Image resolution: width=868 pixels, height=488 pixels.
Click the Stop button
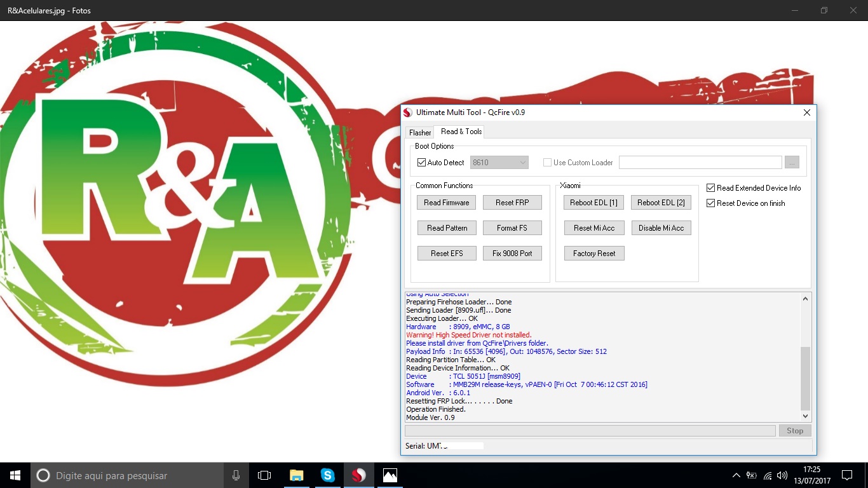coord(795,431)
